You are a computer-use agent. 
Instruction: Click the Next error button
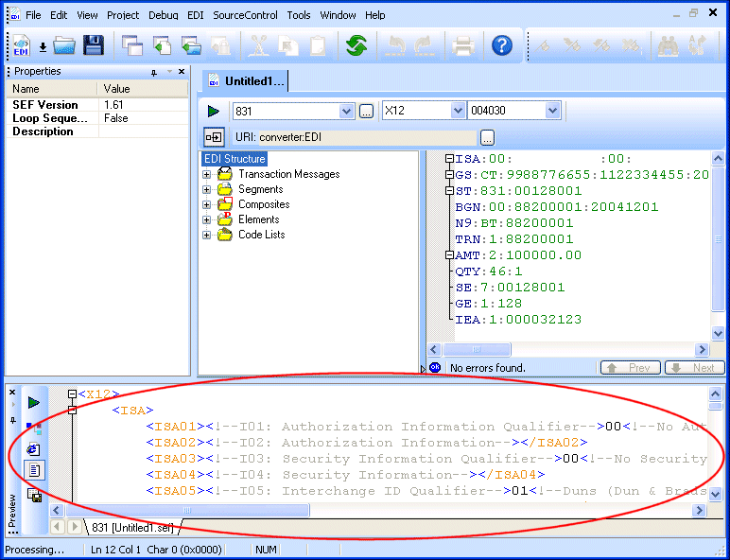tap(694, 368)
